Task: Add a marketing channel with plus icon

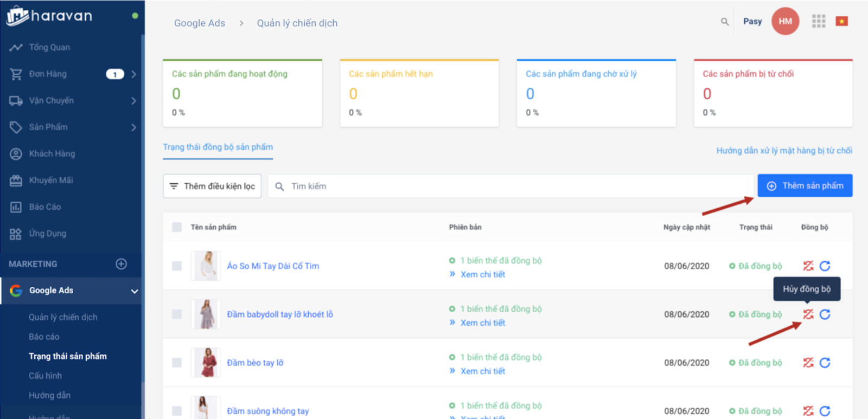Action: click(x=121, y=264)
